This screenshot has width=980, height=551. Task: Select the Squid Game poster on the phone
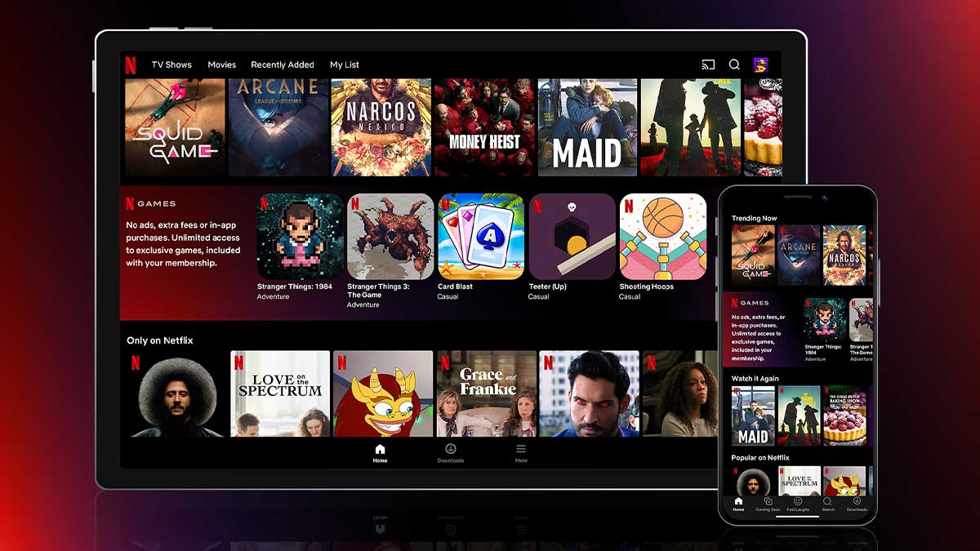753,256
